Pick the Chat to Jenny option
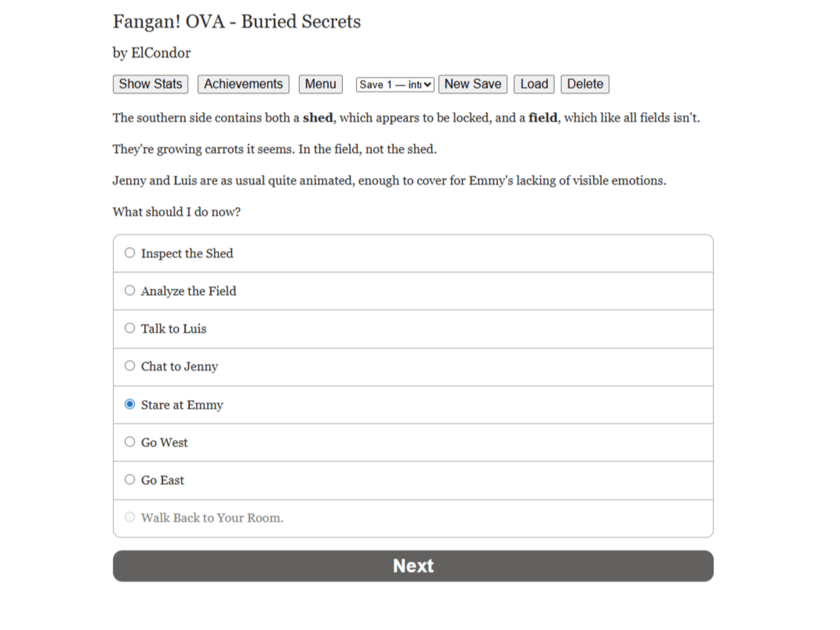This screenshot has width=840, height=630. pos(129,366)
